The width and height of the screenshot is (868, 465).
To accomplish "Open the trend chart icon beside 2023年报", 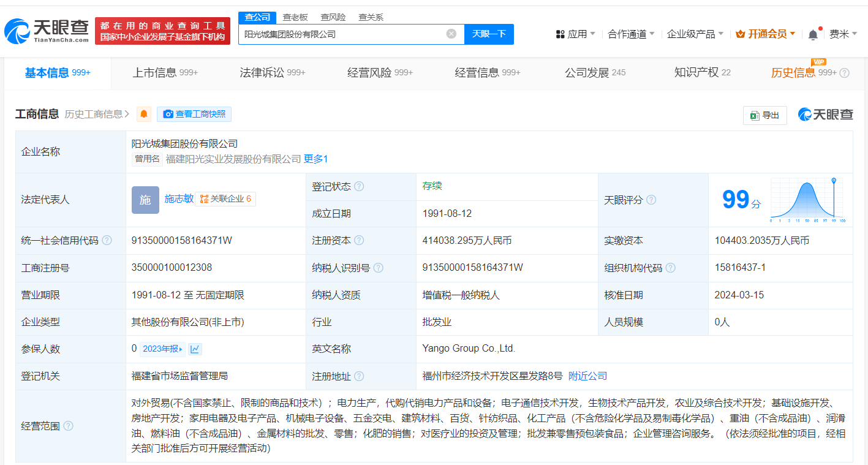I will 195,349.
